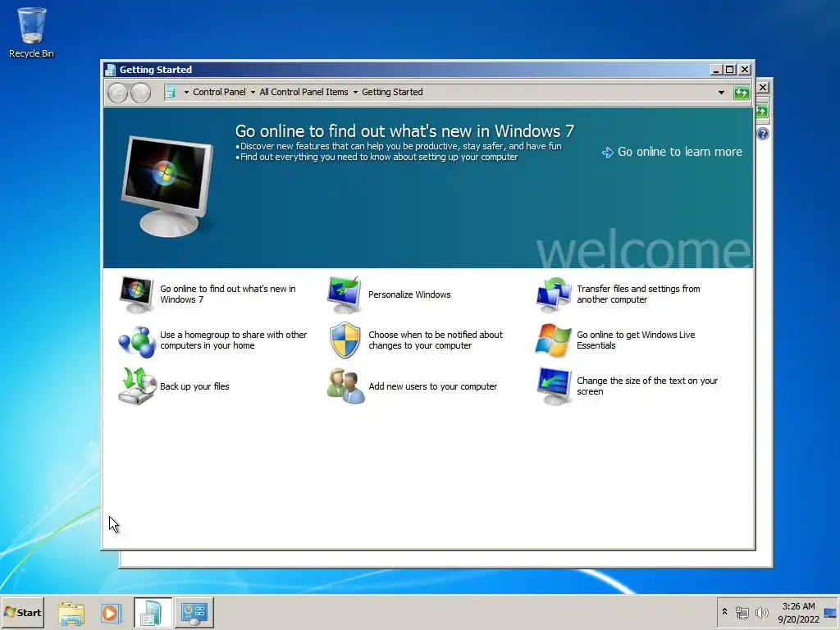Click Show desktop icon beside the clock
The height and width of the screenshot is (630, 840).
coord(830,613)
